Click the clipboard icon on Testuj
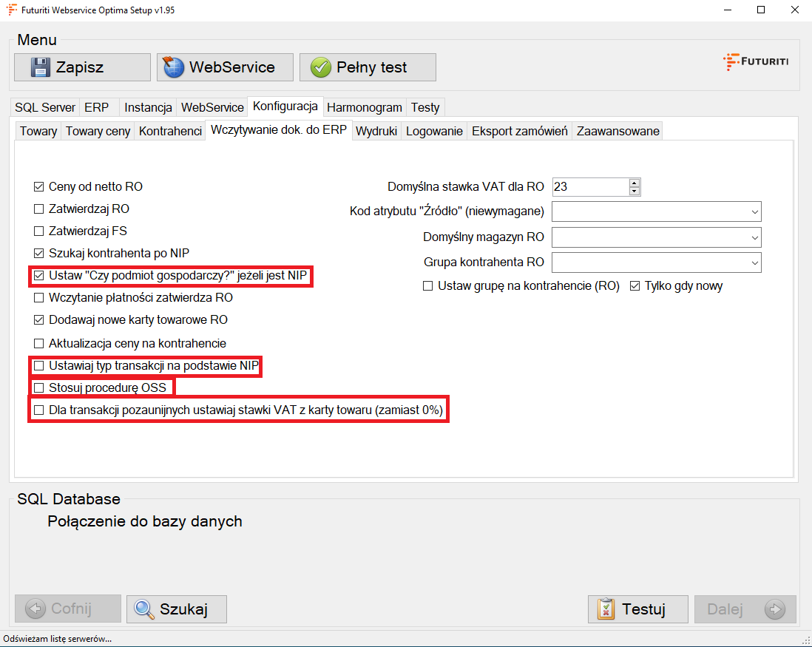Viewport: 812px width, 647px height. [606, 609]
